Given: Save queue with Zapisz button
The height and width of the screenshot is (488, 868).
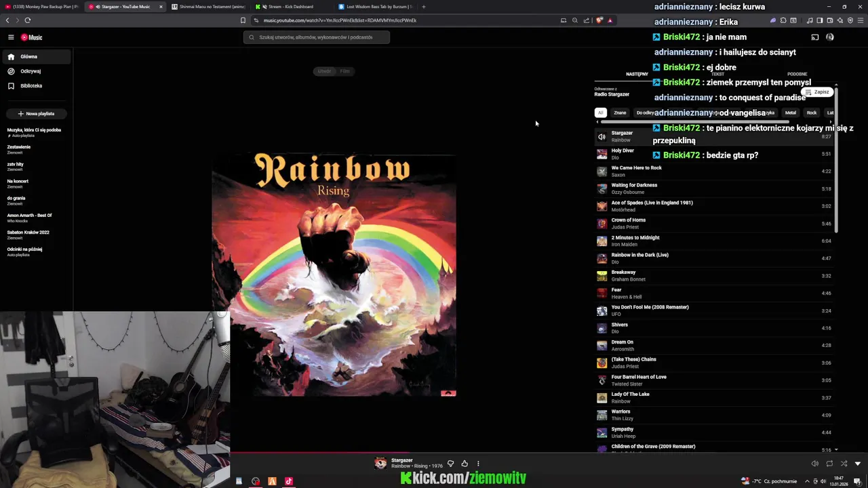Looking at the screenshot, I should [817, 91].
